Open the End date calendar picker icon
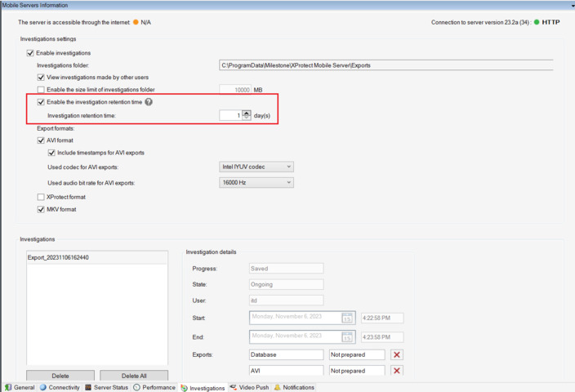The image size is (575, 392). pos(347,336)
